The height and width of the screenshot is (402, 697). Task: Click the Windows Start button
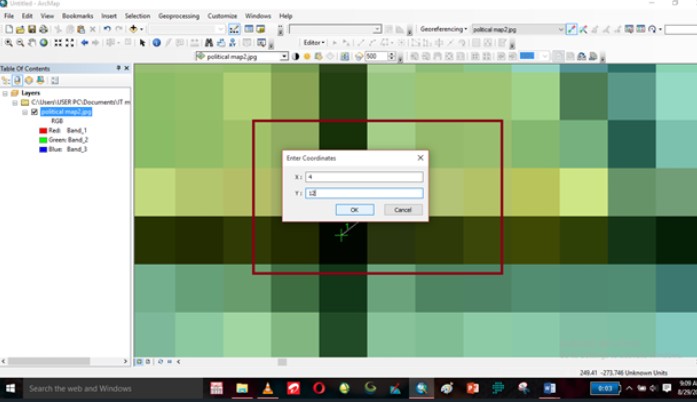pos(10,389)
